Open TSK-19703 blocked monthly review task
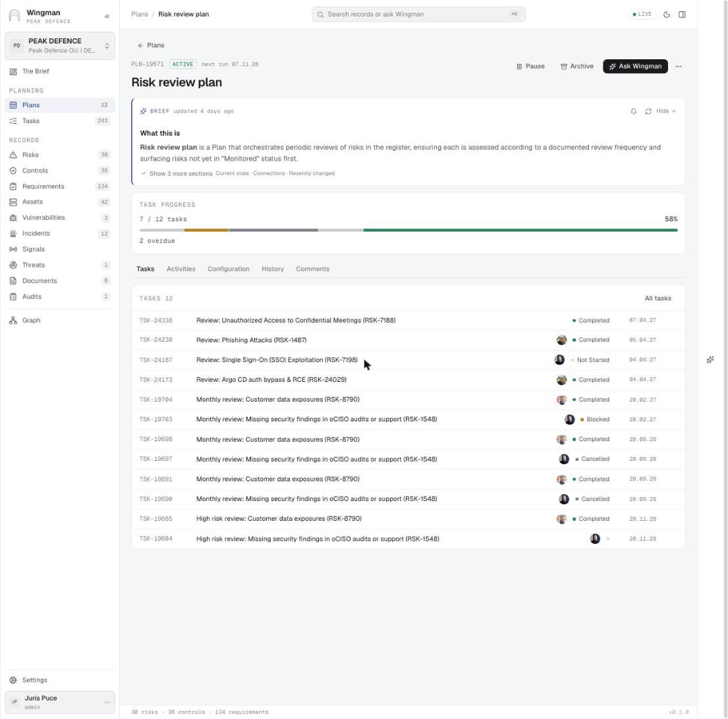Viewport: 728px width, 719px height. click(x=408, y=419)
